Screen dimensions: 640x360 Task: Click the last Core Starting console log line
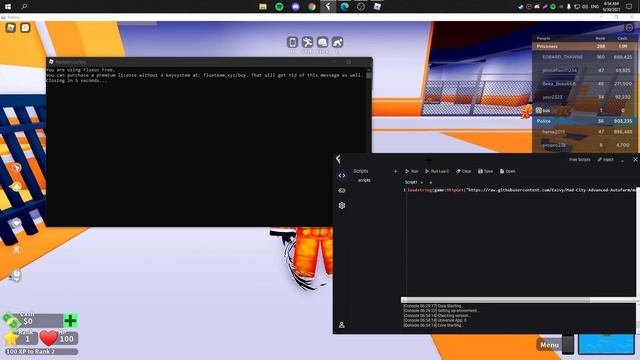tap(433, 325)
